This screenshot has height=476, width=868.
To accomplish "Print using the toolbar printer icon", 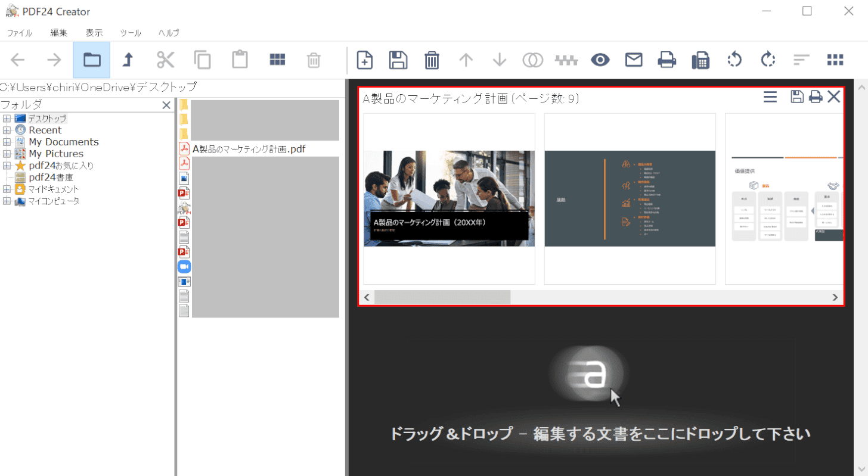I will pyautogui.click(x=667, y=60).
